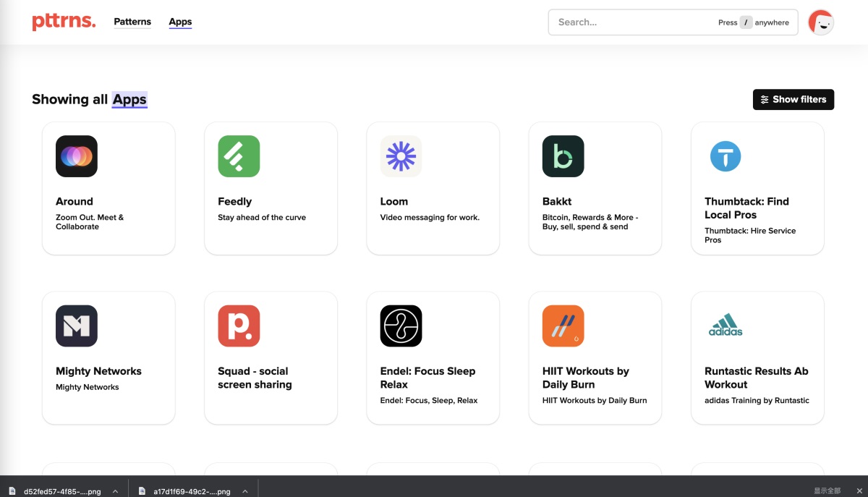Image resolution: width=868 pixels, height=497 pixels.
Task: Open the blue Thumbtack app icon
Action: tap(726, 156)
